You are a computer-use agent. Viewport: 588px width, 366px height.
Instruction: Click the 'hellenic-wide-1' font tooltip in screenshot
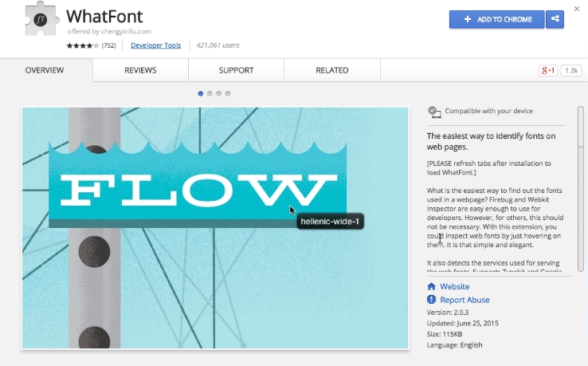point(330,222)
